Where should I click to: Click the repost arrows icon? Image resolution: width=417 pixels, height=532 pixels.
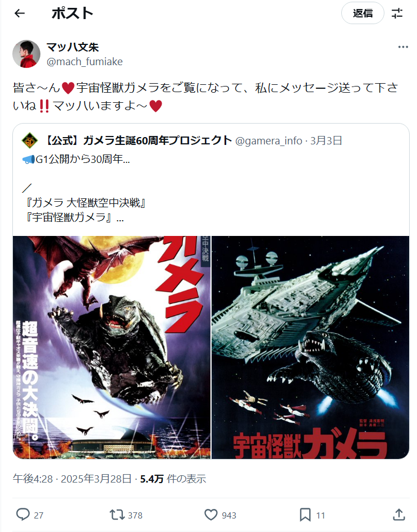point(117,515)
